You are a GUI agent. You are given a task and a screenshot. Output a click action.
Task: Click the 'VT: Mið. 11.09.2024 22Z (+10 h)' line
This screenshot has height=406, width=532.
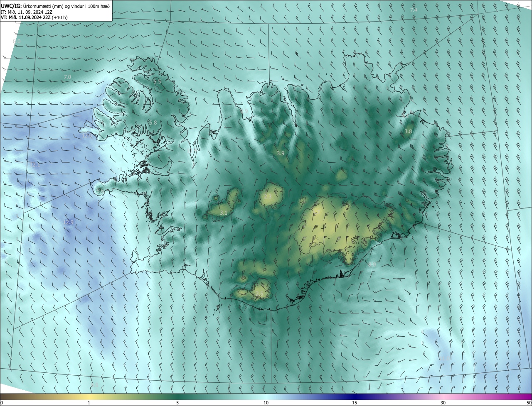pos(34,17)
